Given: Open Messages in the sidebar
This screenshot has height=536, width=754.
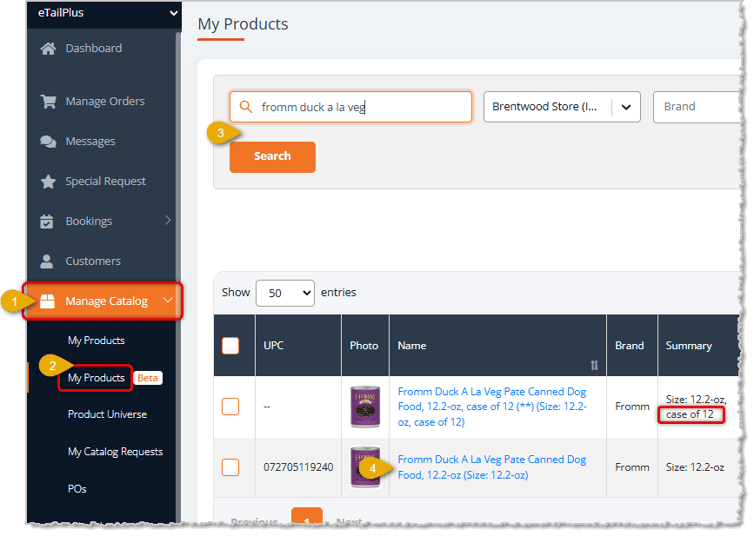Looking at the screenshot, I should (x=90, y=141).
